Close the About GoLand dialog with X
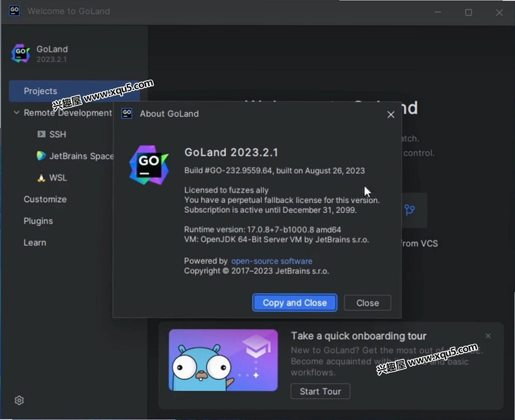Viewport: 515px width, 420px height. click(391, 115)
